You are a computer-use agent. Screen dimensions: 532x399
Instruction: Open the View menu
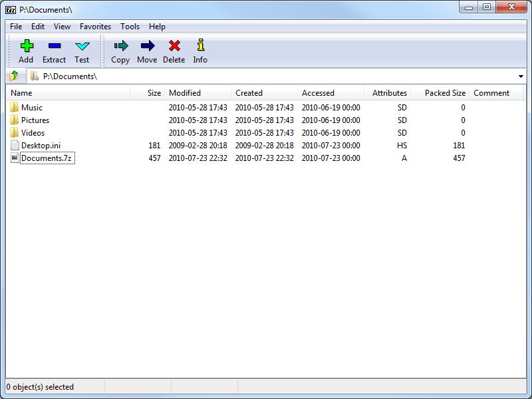click(x=62, y=27)
